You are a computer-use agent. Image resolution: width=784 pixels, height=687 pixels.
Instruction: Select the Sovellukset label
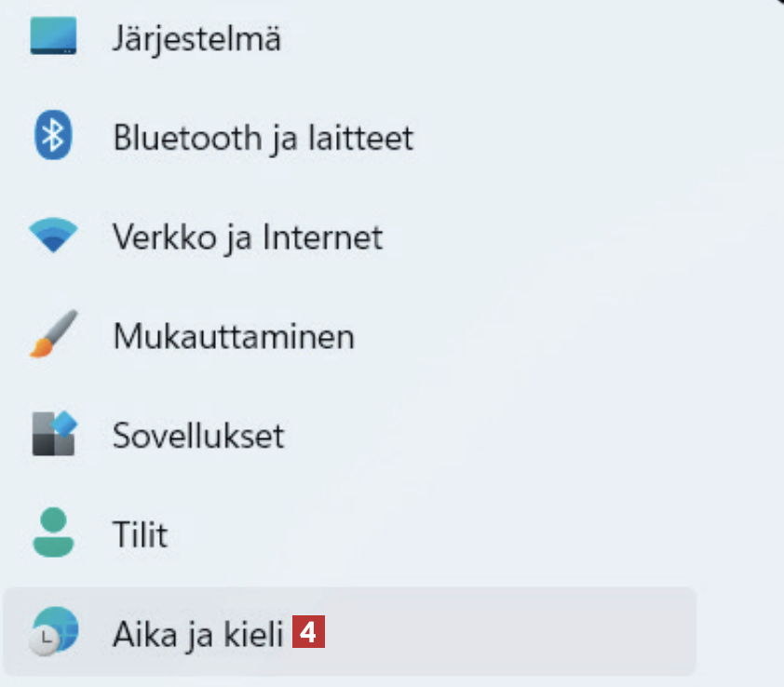pos(197,435)
